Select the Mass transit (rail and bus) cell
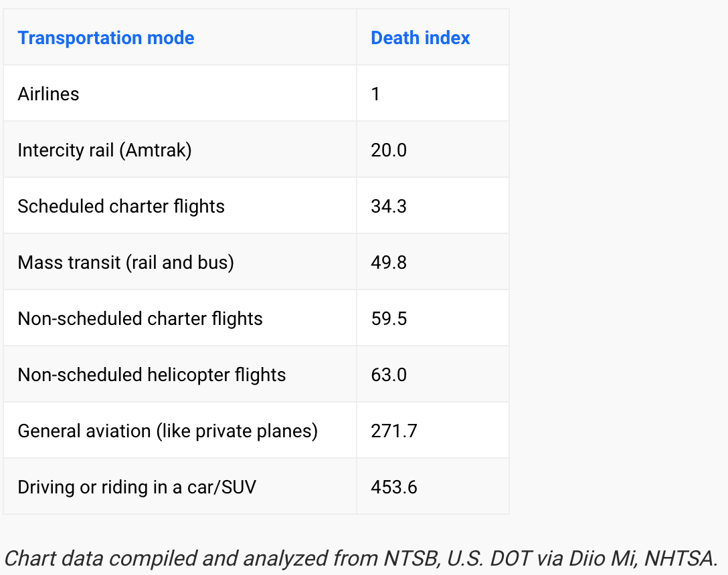This screenshot has height=575, width=728. tap(126, 263)
